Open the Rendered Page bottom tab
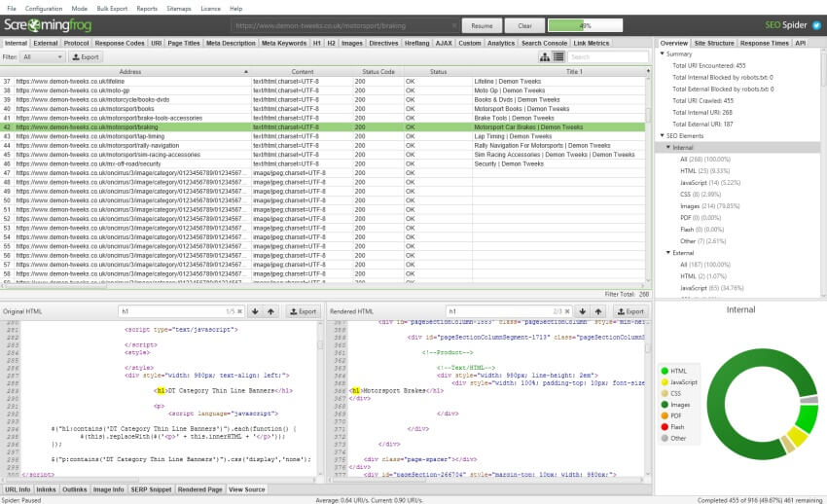The image size is (827, 504). point(199,489)
